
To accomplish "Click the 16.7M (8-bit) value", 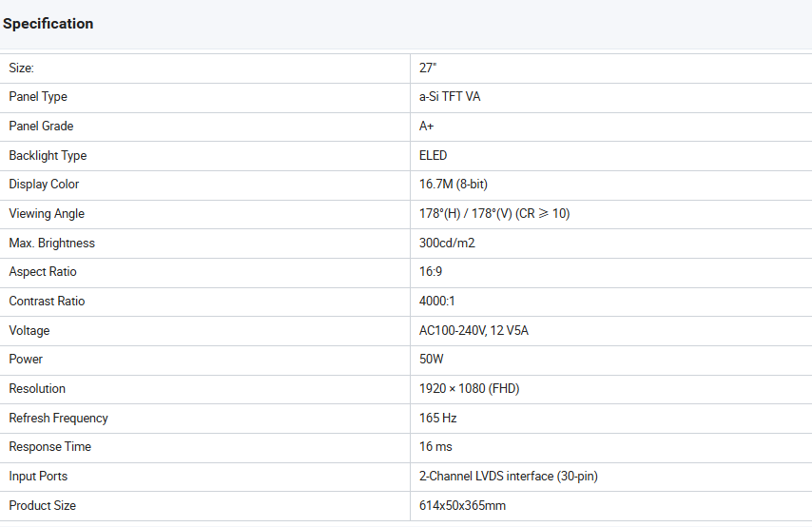I will (454, 185).
